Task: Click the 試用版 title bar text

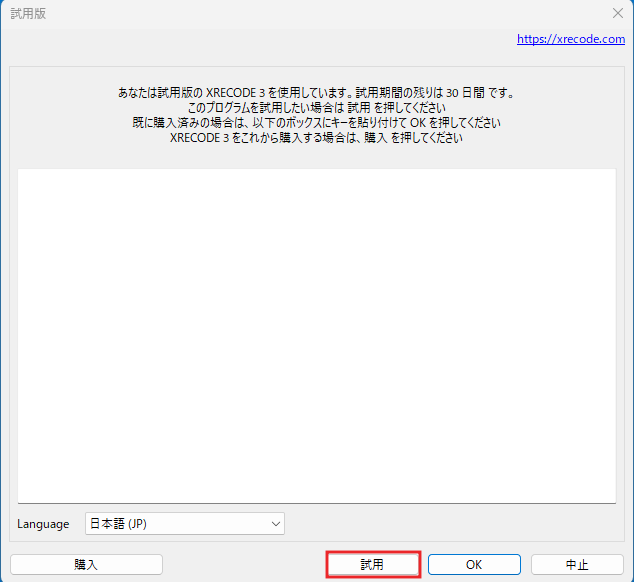Action: (28, 13)
